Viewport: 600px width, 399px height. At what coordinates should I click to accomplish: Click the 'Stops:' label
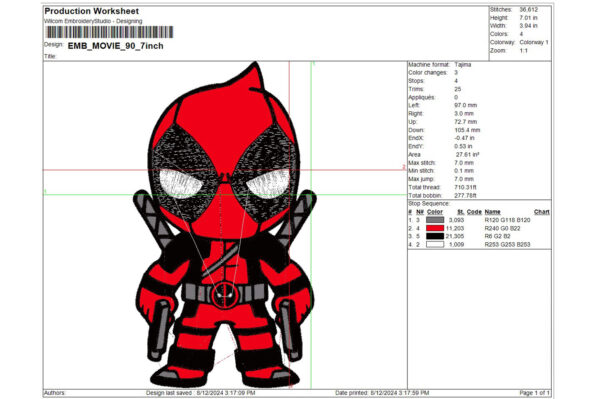[416, 81]
